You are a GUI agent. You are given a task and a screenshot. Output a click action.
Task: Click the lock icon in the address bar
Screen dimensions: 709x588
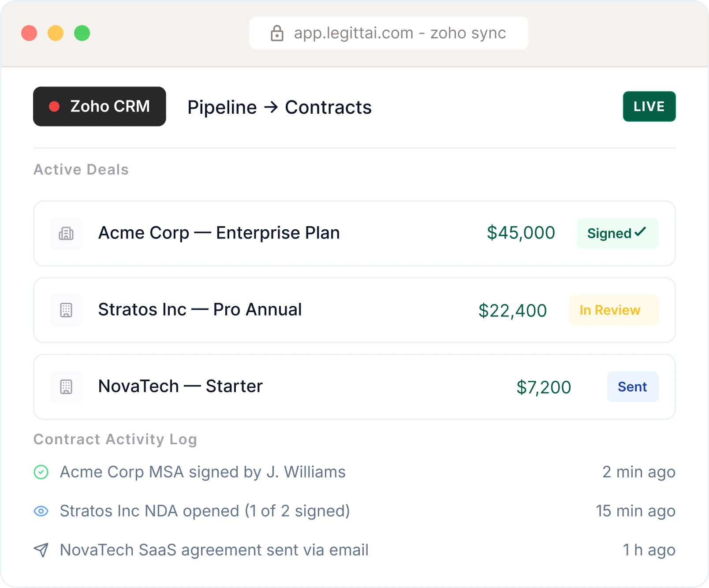coord(277,33)
